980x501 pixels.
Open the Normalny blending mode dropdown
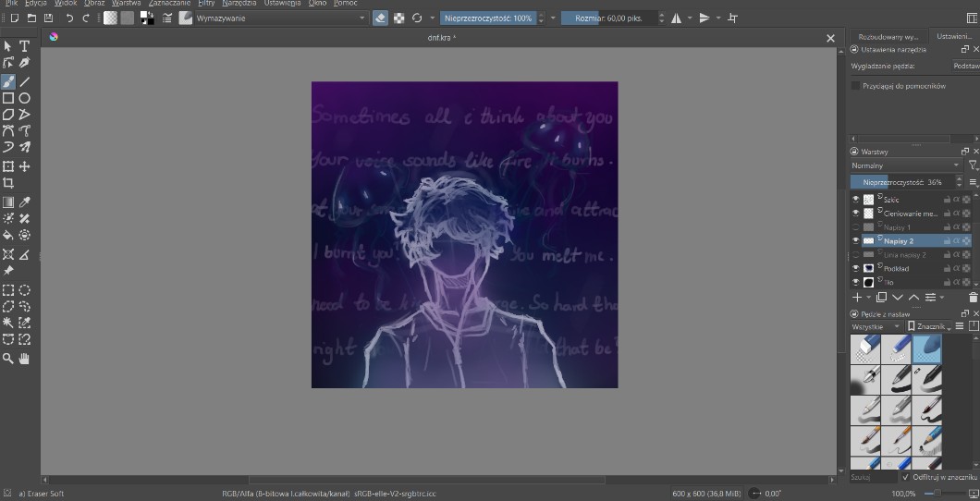pyautogui.click(x=904, y=165)
